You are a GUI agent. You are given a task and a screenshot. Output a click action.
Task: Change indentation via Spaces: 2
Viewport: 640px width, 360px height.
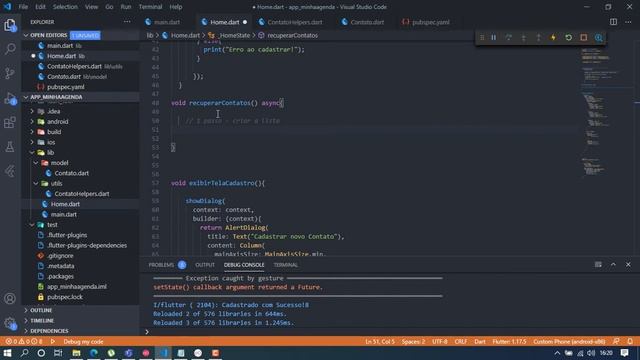pos(413,341)
